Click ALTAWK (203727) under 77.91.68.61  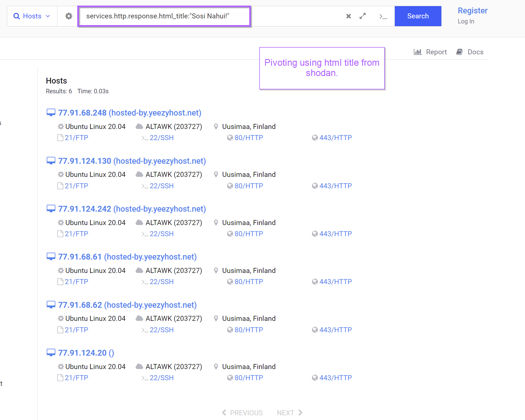pos(174,271)
